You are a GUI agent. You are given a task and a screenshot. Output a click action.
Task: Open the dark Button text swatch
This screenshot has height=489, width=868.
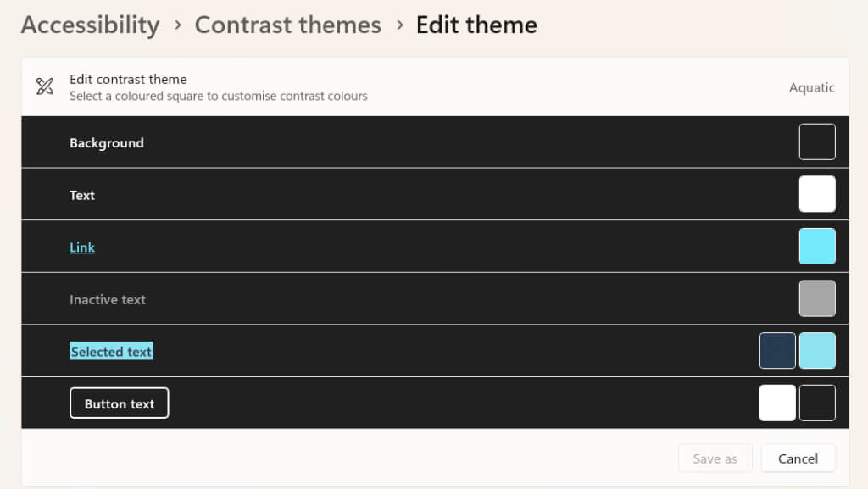coord(817,403)
